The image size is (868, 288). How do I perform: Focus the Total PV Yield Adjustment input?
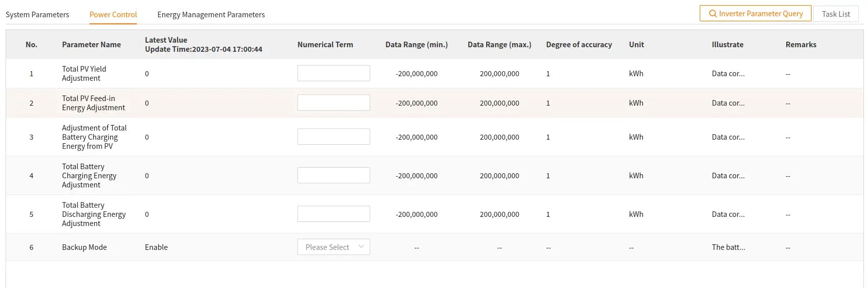pyautogui.click(x=334, y=73)
